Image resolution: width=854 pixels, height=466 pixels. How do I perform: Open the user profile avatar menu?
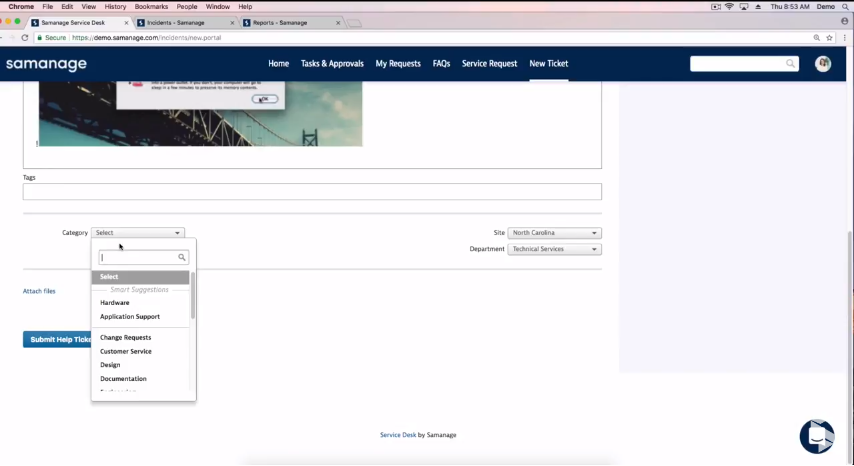823,64
